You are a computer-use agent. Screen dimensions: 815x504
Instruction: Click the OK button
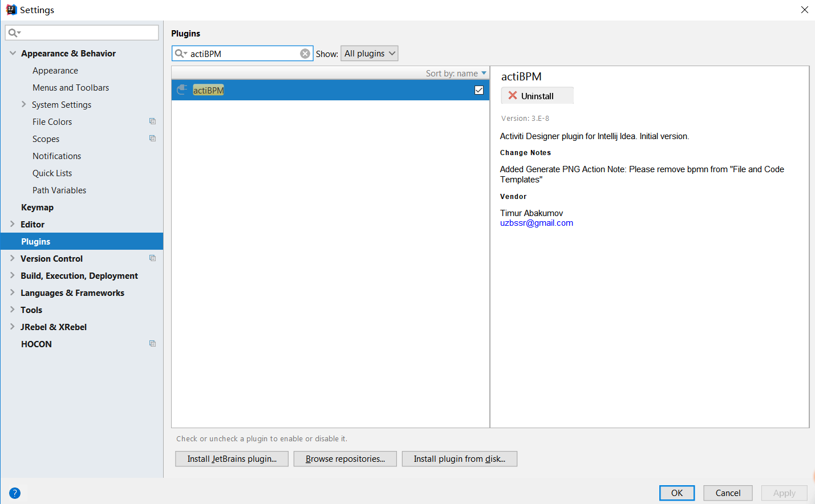(x=677, y=493)
